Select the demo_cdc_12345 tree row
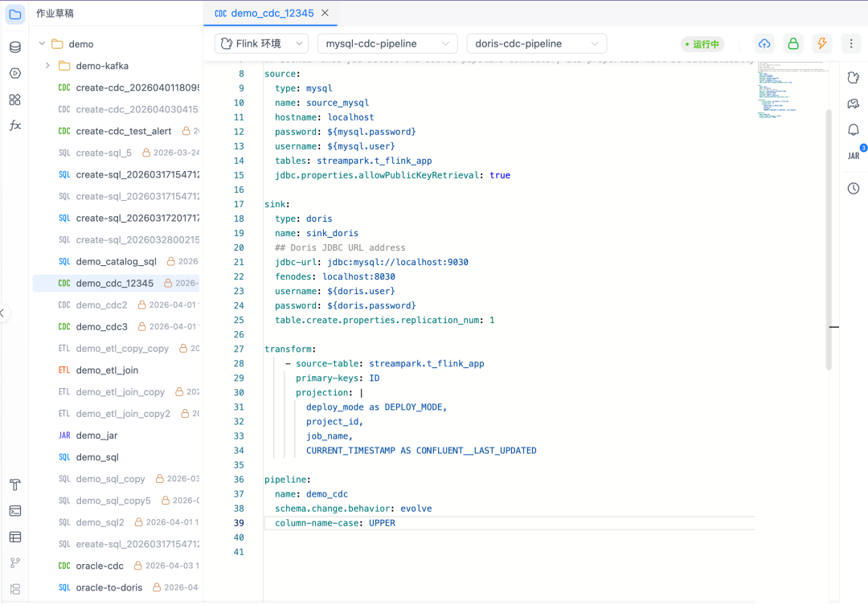This screenshot has width=868, height=605. click(x=116, y=283)
